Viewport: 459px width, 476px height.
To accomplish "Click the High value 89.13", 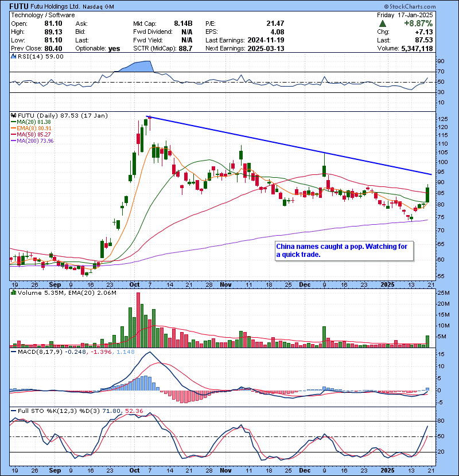I will point(53,32).
